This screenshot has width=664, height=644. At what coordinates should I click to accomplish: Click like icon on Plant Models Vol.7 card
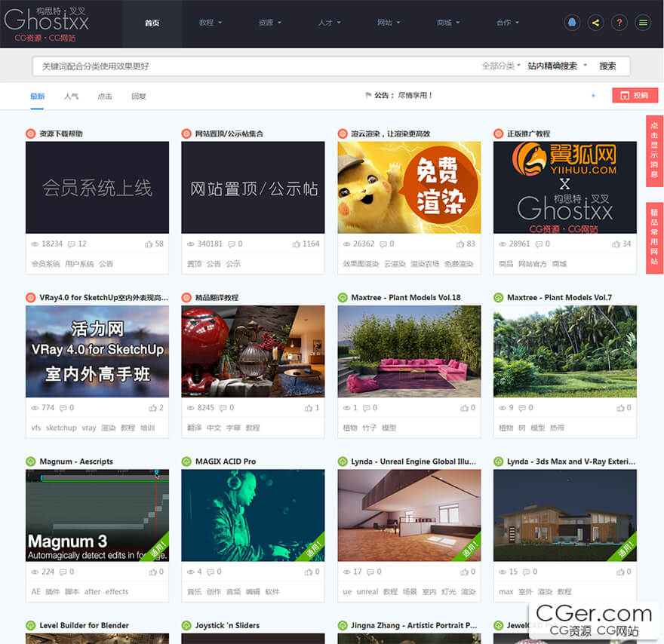[620, 408]
